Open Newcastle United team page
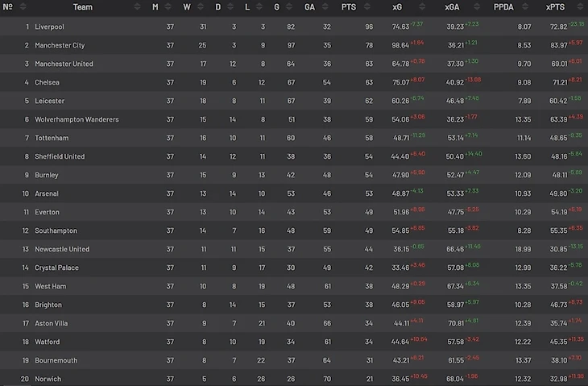 (62, 249)
